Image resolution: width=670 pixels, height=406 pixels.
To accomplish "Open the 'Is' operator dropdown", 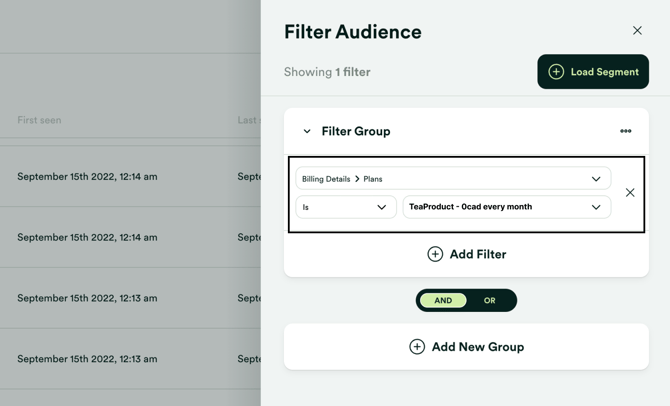I will click(346, 207).
